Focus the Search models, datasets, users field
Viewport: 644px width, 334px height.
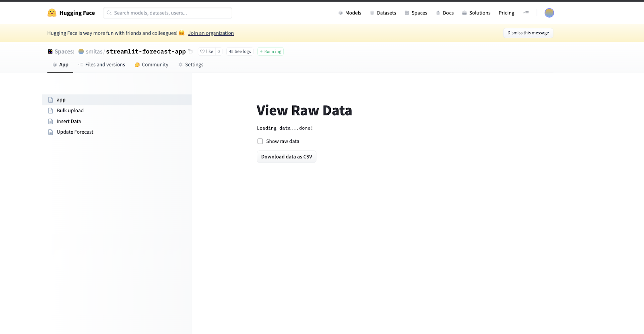[167, 13]
